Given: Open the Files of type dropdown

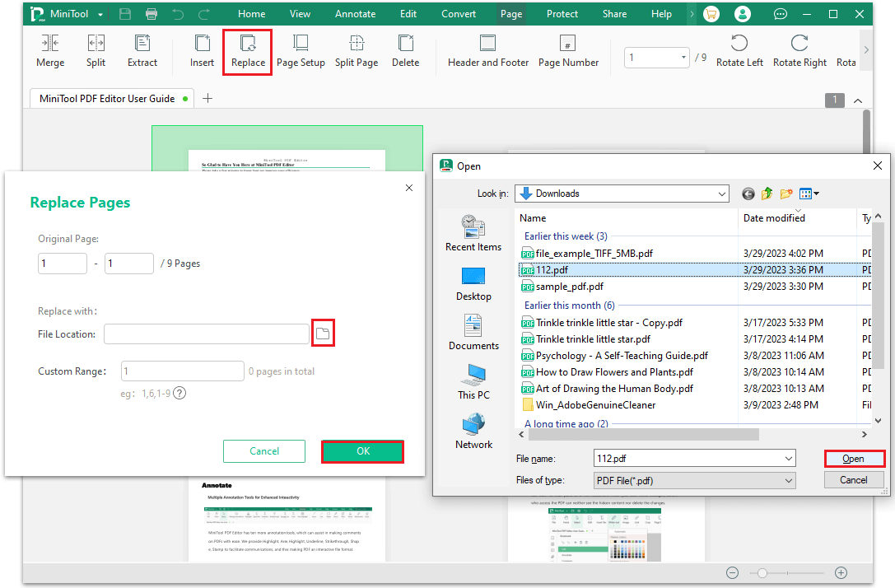Looking at the screenshot, I should click(694, 481).
